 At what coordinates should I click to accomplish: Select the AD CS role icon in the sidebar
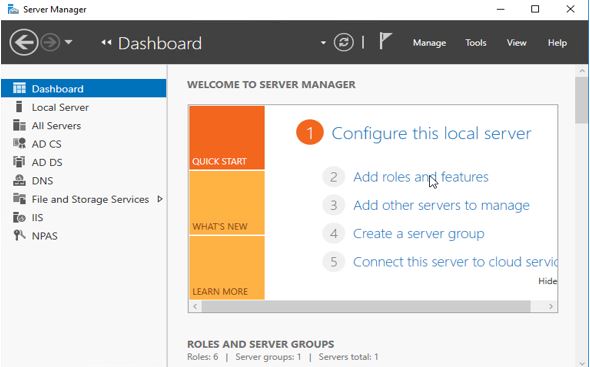click(x=19, y=143)
